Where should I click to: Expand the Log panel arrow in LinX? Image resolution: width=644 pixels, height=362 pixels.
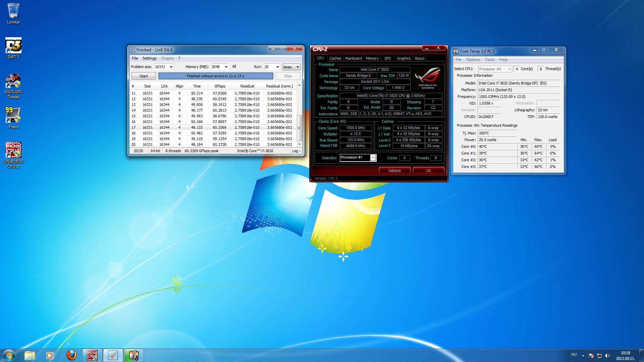[x=296, y=151]
